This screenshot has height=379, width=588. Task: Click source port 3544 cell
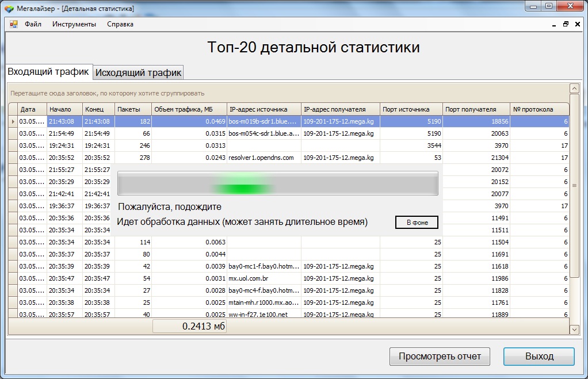pos(411,146)
